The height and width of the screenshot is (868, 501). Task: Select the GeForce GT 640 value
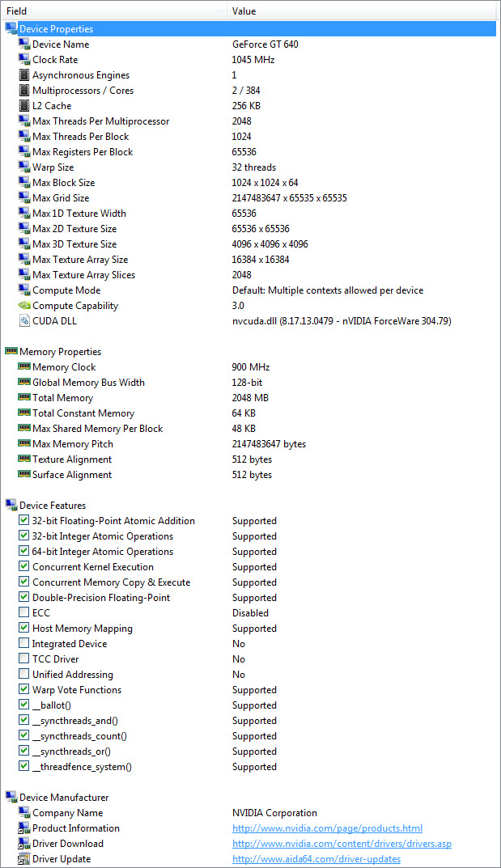(265, 44)
